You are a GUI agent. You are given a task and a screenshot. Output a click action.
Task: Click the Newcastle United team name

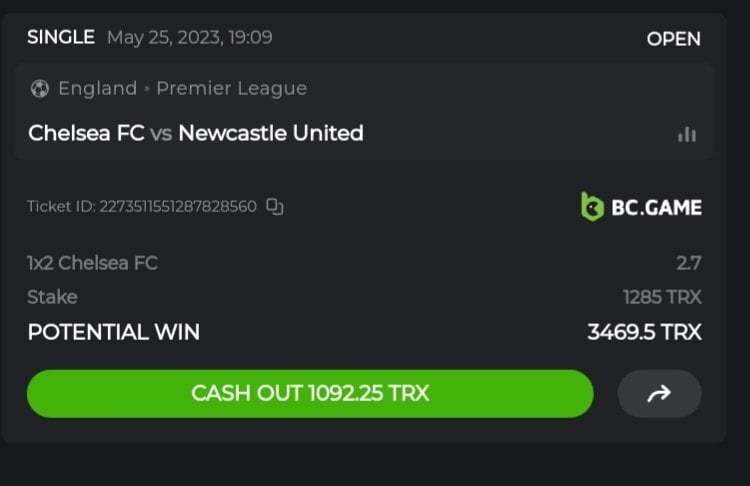click(270, 133)
